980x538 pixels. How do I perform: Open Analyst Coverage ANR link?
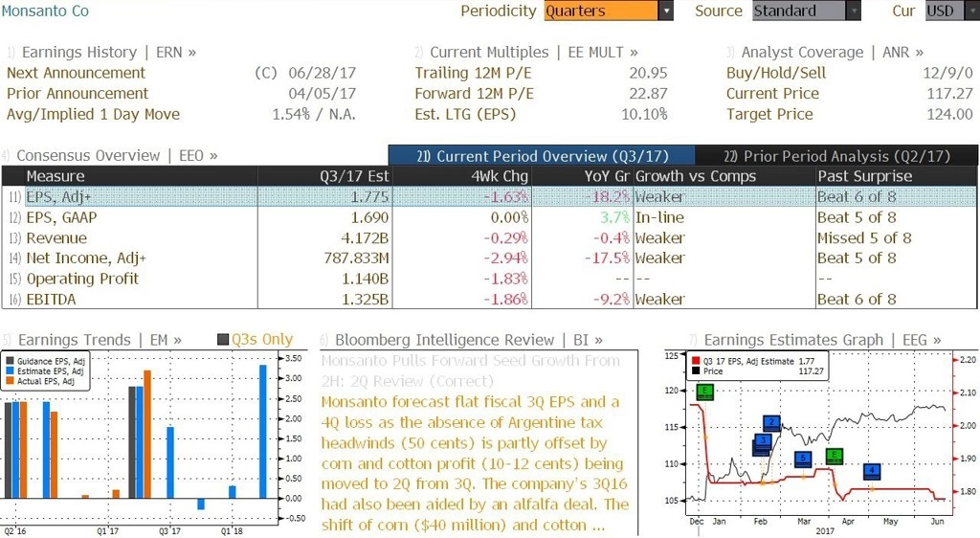[825, 52]
